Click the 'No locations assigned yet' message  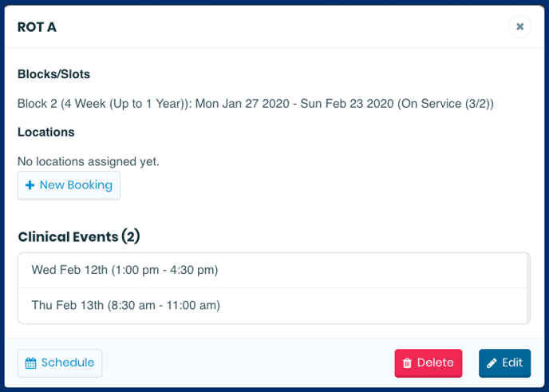[89, 161]
